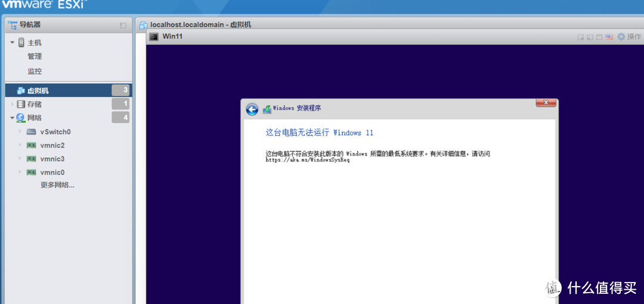
Task: Click the vmnic0 adapter icon
Action: (31, 172)
